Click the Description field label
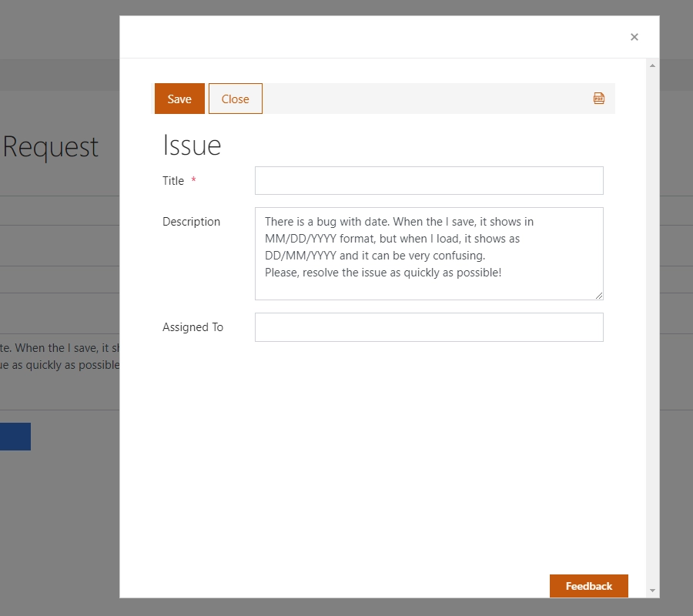The height and width of the screenshot is (616, 693). [191, 222]
